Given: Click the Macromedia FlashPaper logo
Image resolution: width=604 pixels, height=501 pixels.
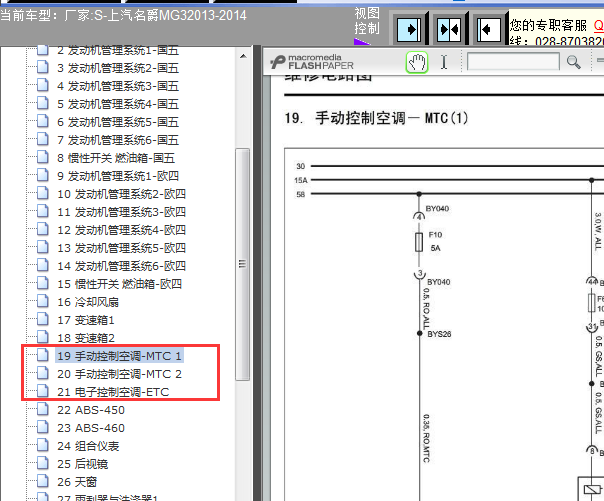Looking at the screenshot, I should 312,62.
